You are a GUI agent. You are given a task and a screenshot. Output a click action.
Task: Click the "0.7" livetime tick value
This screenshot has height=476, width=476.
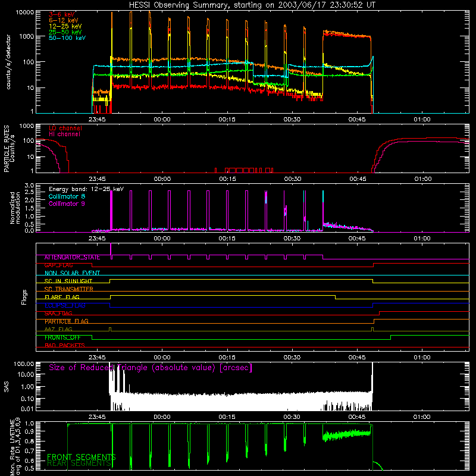tap(29, 451)
